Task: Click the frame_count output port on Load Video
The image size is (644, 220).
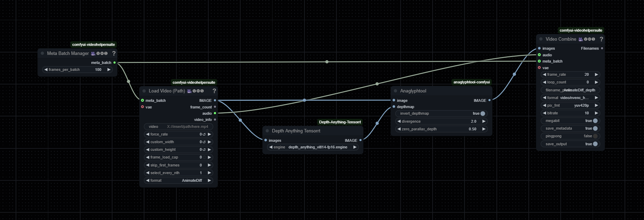Action: tap(215, 107)
